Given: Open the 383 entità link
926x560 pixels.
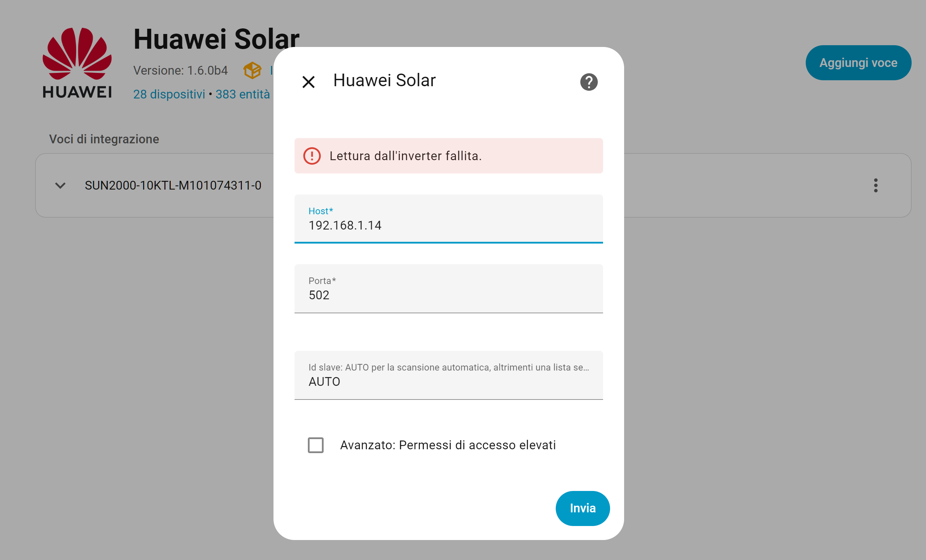Looking at the screenshot, I should [242, 94].
